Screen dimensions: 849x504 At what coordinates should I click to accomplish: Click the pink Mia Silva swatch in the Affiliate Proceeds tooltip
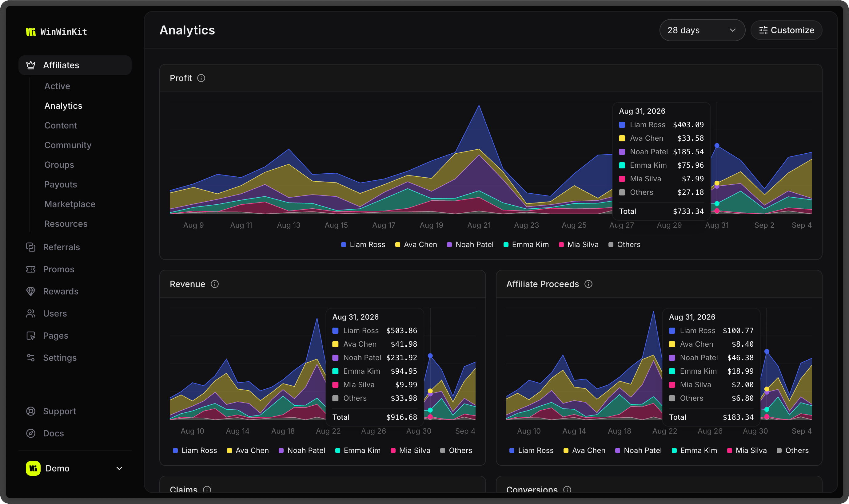click(x=672, y=385)
